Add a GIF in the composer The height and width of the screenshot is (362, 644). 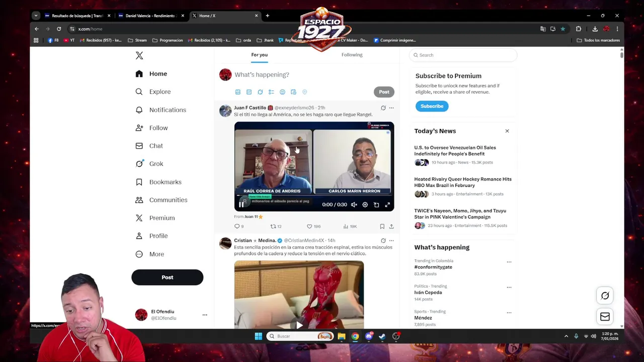click(x=249, y=92)
